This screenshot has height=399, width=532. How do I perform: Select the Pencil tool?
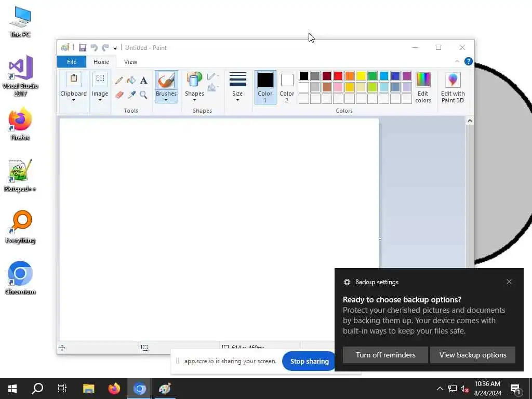pyautogui.click(x=119, y=81)
